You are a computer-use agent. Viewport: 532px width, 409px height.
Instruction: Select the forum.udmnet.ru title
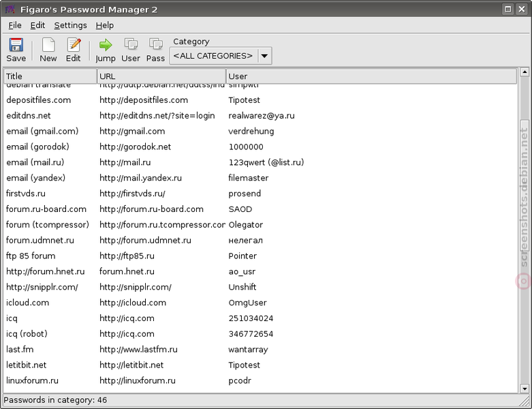[x=40, y=241]
